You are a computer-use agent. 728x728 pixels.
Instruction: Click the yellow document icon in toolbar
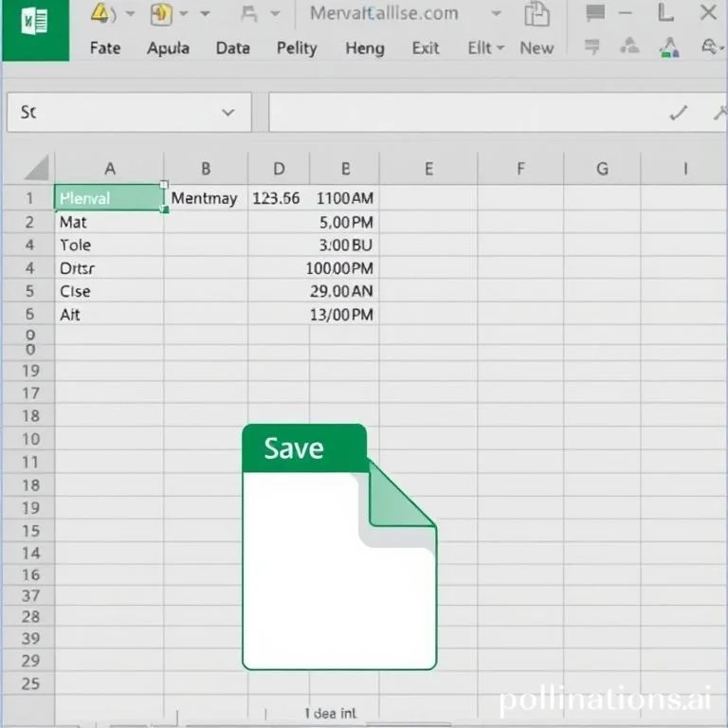click(x=161, y=14)
